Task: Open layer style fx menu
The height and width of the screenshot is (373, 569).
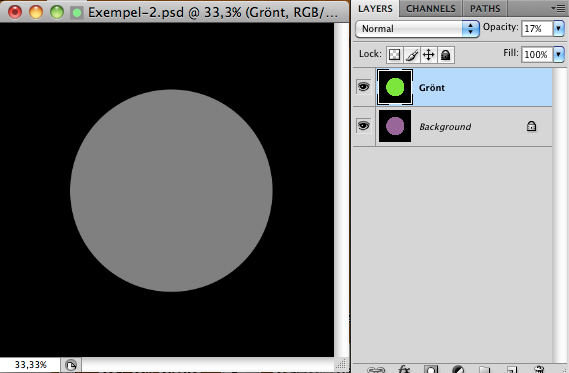Action: point(404,369)
